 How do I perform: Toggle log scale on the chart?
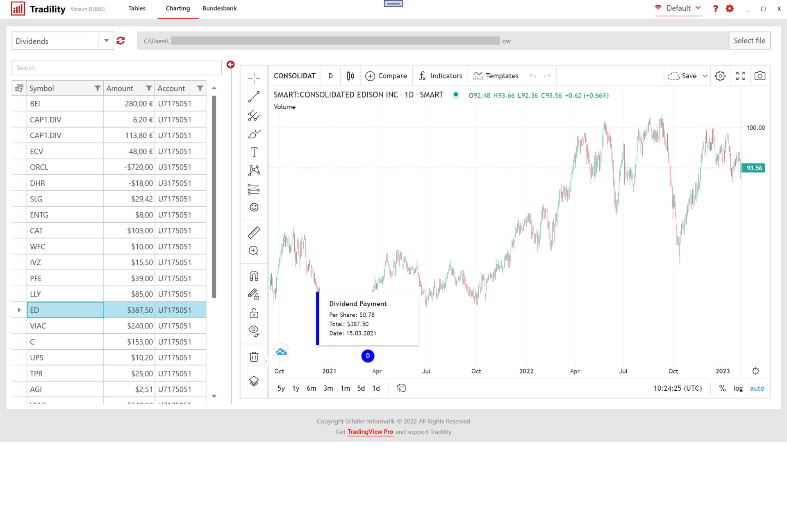tap(738, 388)
